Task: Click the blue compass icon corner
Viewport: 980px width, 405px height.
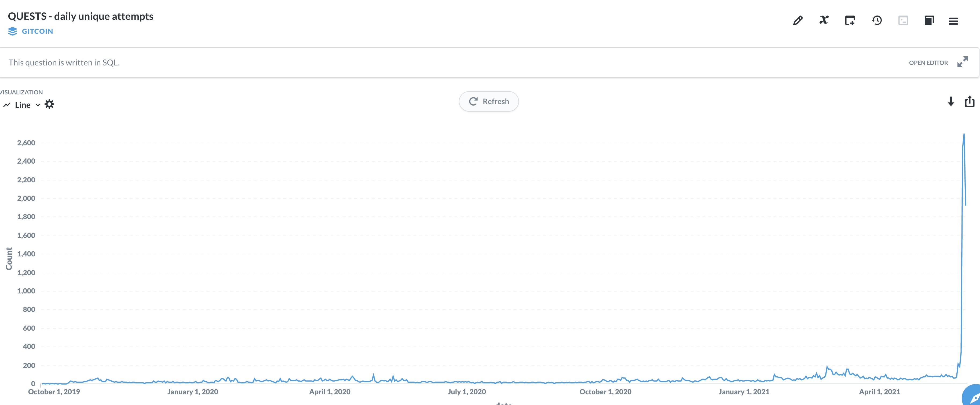Action: 972,396
